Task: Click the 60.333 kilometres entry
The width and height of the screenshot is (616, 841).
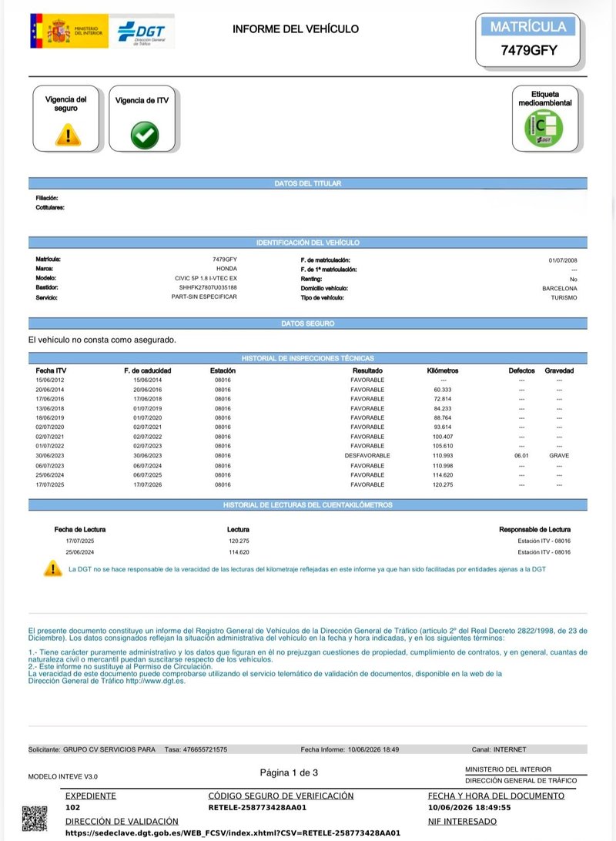Action: pyautogui.click(x=442, y=390)
